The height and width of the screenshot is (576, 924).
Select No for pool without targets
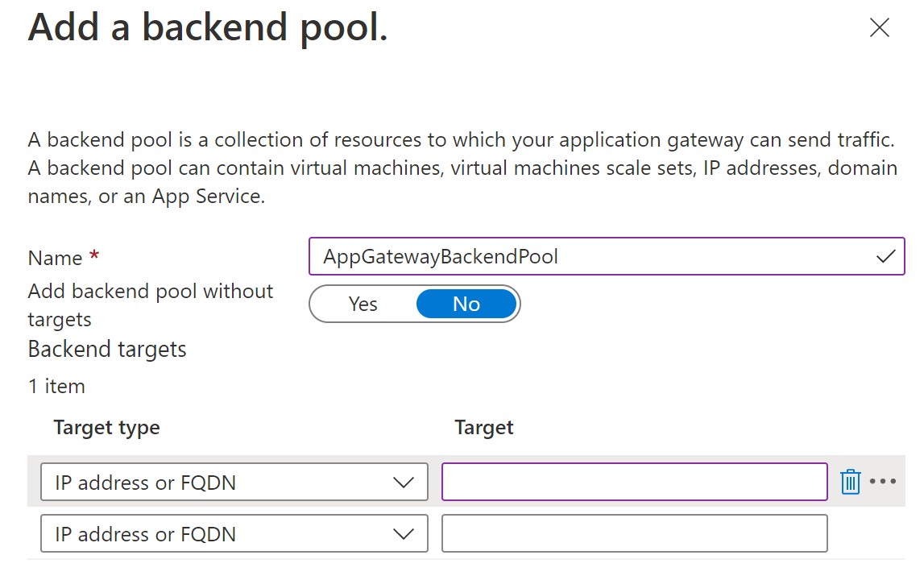pyautogui.click(x=466, y=305)
